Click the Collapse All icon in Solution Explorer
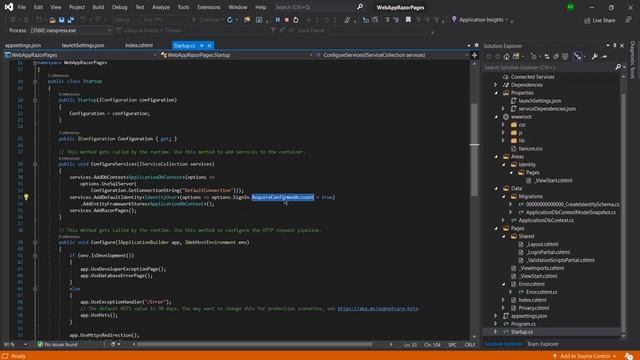This screenshot has height=360, width=640. 556,56
